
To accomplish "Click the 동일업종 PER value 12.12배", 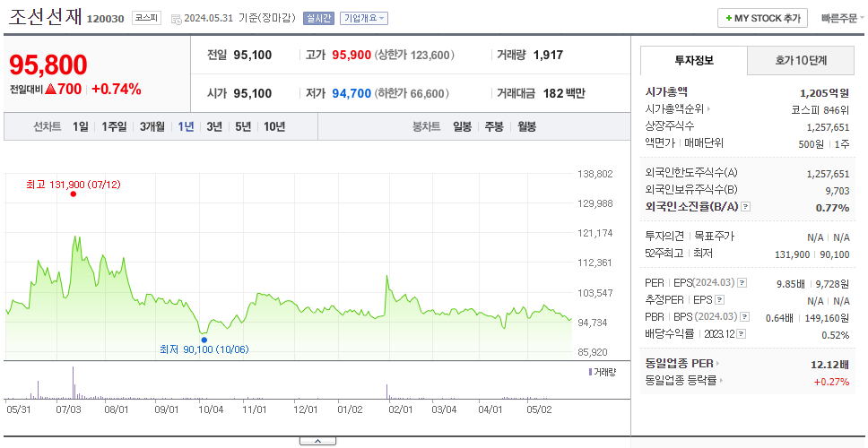I will (x=829, y=365).
